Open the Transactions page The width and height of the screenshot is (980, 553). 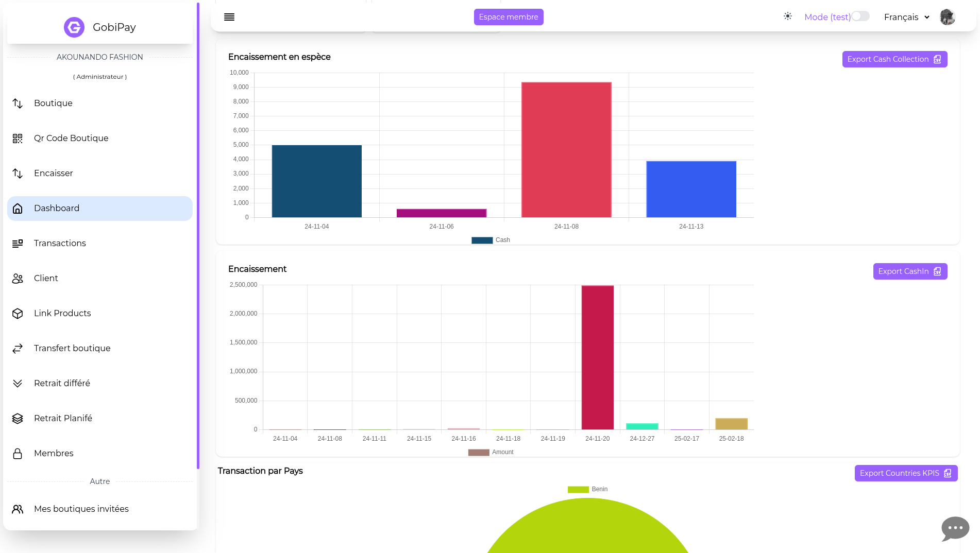coord(100,244)
